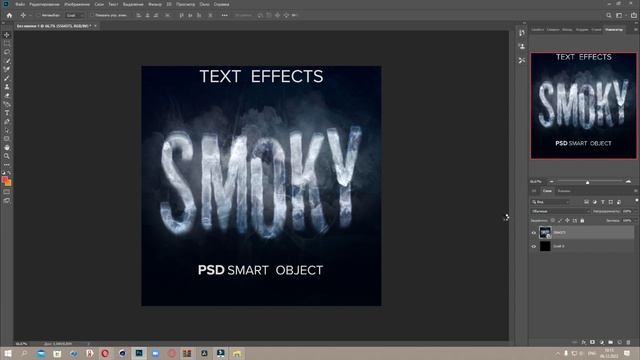Click the new group folder icon
This screenshot has width=640, height=360.
(x=610, y=342)
